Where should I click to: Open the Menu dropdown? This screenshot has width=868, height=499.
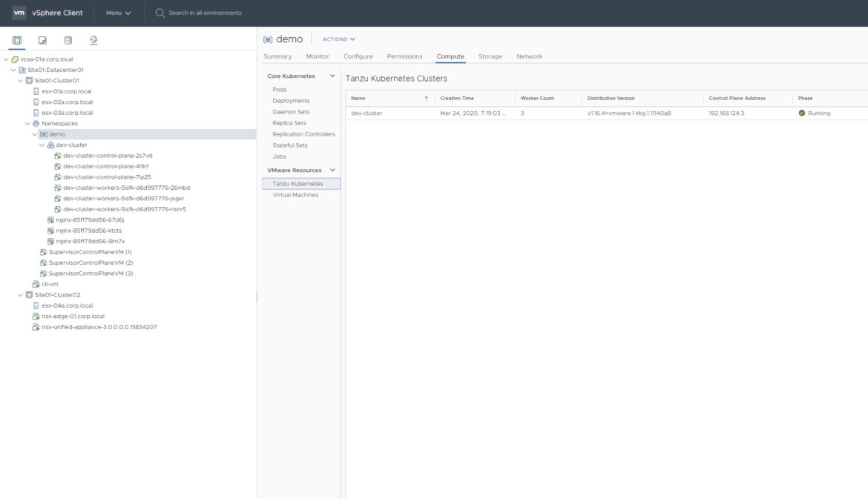point(119,13)
